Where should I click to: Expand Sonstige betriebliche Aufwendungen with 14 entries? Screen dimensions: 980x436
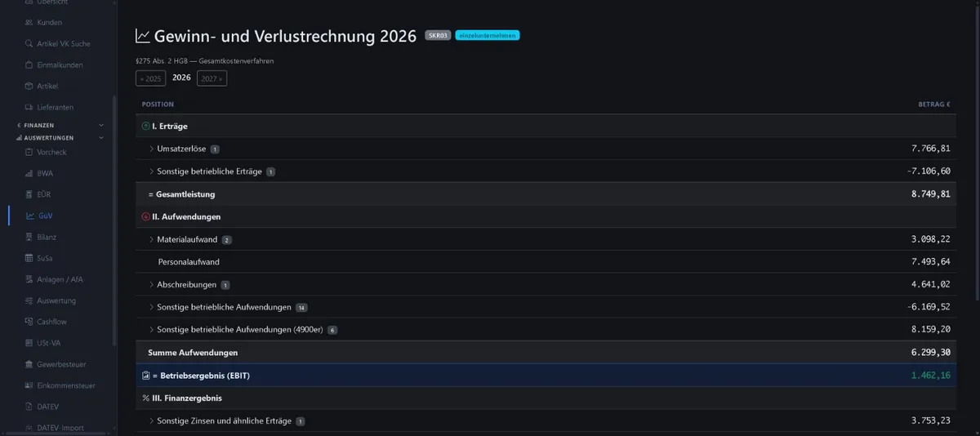point(151,307)
